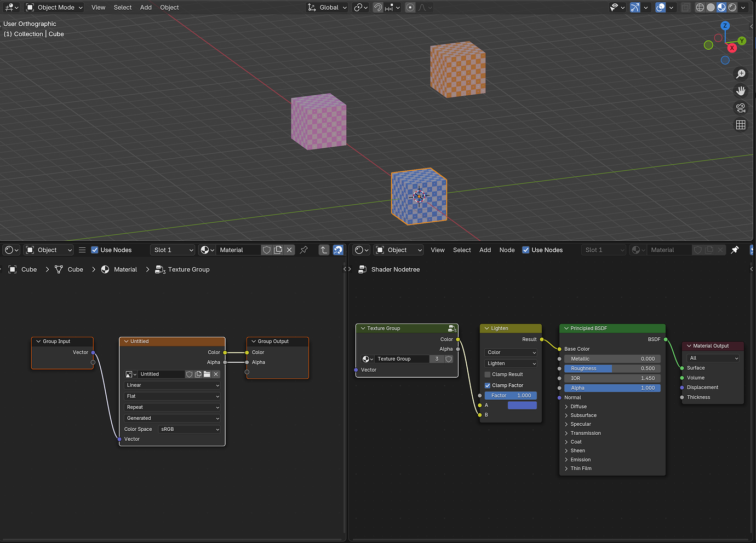Click the go-to-parent node tree arrow icon

point(324,250)
